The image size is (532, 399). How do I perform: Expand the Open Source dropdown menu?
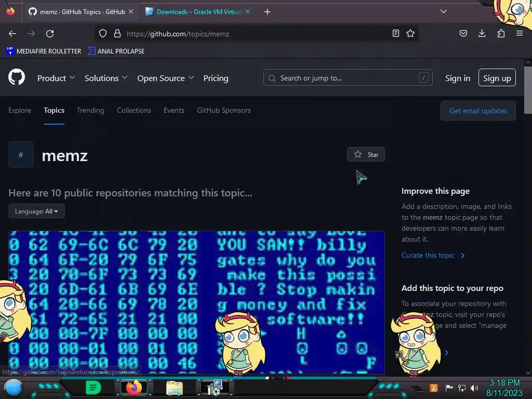(x=166, y=78)
